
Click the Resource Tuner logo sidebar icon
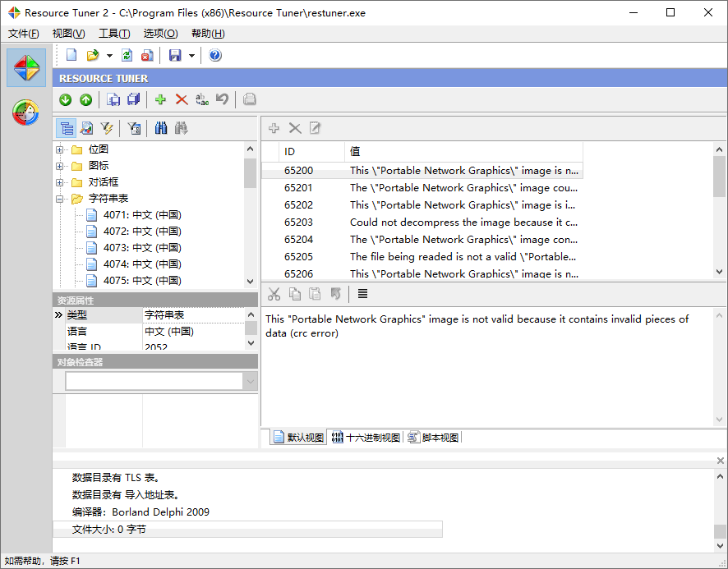click(26, 68)
